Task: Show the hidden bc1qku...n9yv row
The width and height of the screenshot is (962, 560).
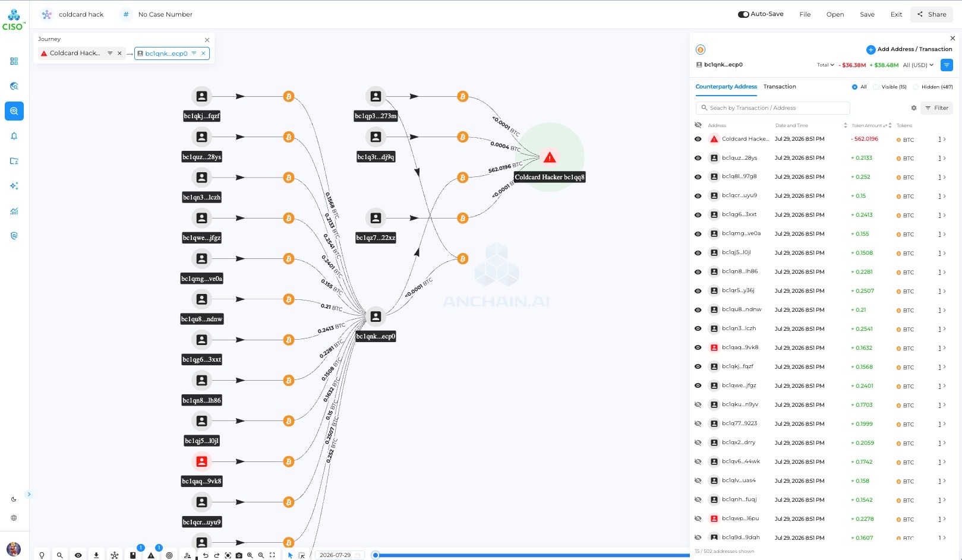Action: (x=698, y=405)
